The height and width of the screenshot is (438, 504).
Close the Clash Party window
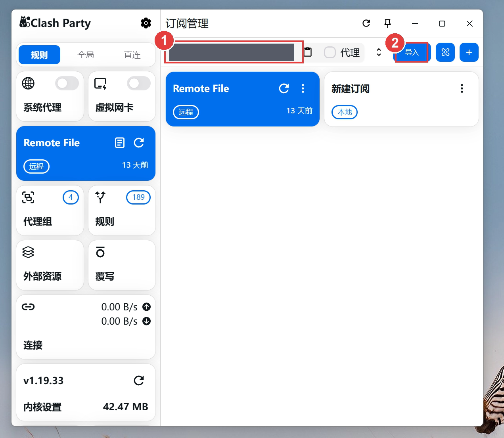[x=470, y=23]
